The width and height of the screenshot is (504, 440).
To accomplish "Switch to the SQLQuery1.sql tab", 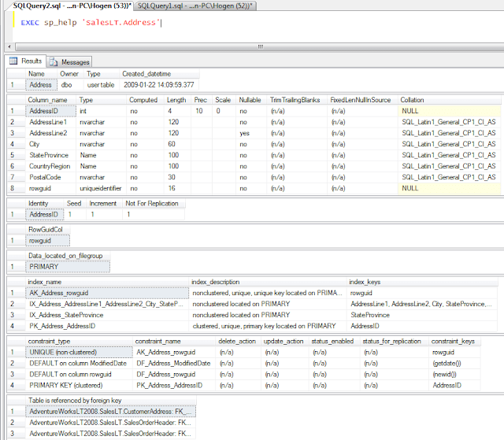I will click(195, 6).
